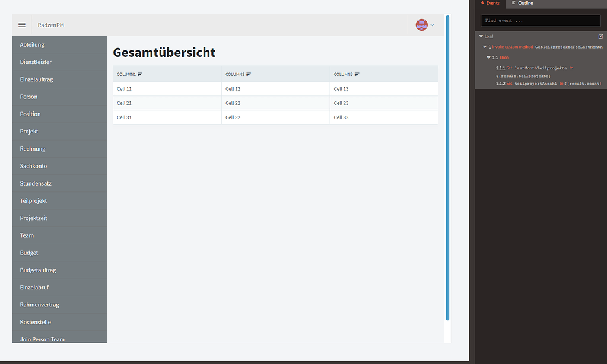Click the edit pencil icon beside Load event
This screenshot has width=607, height=364.
600,36
